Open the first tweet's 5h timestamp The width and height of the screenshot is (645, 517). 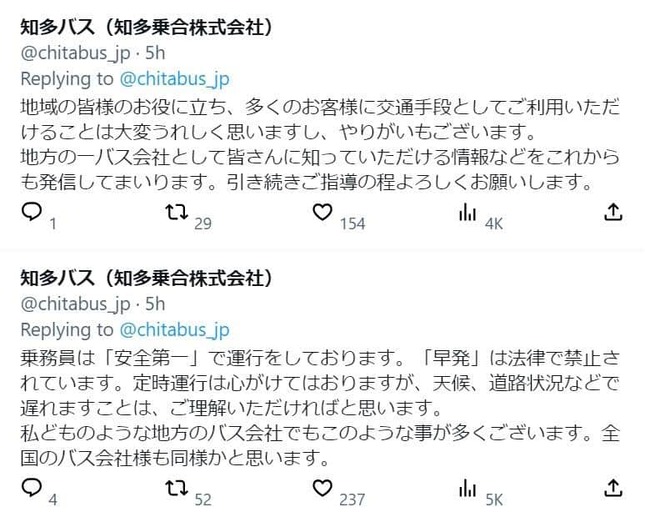pos(155,51)
